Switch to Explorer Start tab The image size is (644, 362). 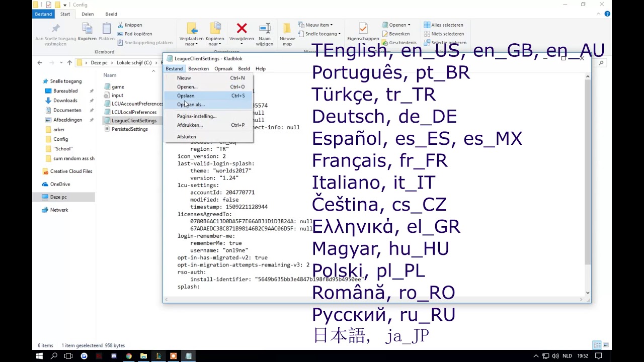65,14
